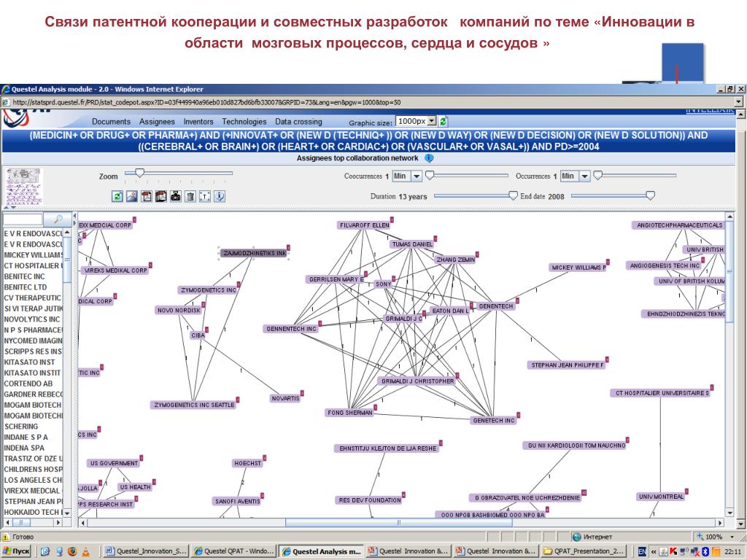
Task: Select NOVOLYTICS INC in the assignee list
Action: pyautogui.click(x=34, y=319)
